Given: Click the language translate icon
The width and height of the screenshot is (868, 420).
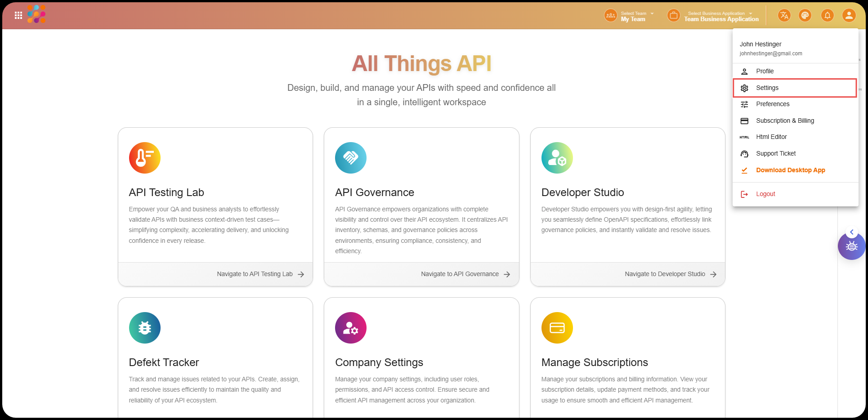Looking at the screenshot, I should pos(784,16).
